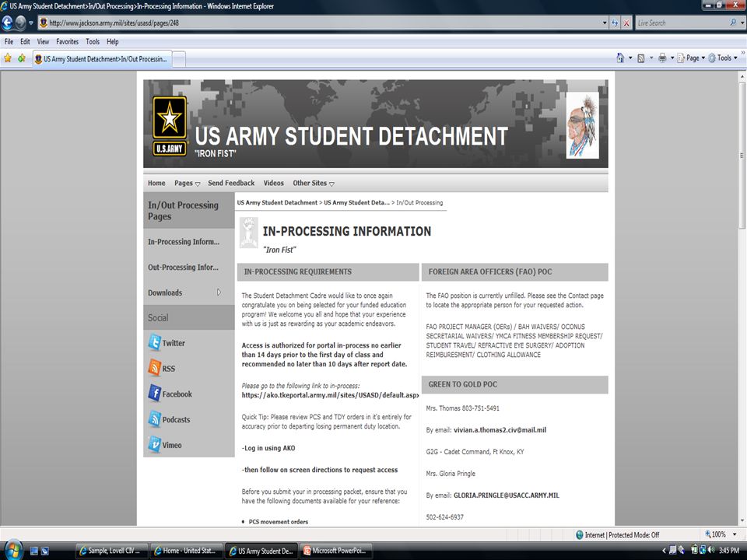Click the Refresh page icon

click(x=615, y=23)
